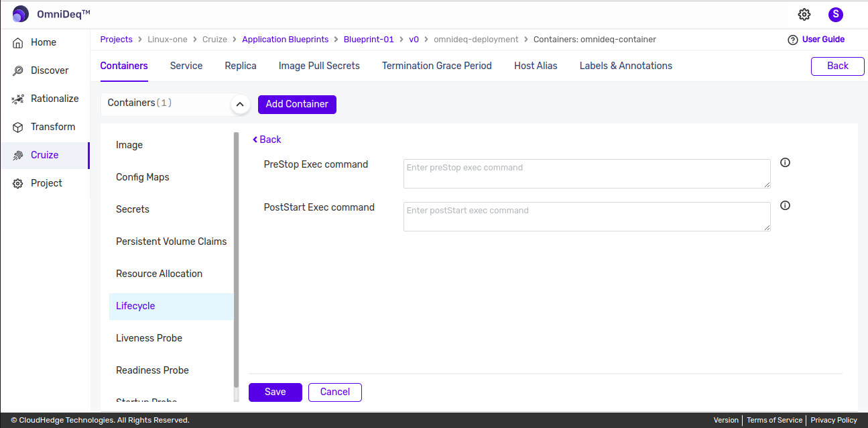Screen dimensions: 868x428
Task: Select Resource Allocation section
Action: pos(159,274)
